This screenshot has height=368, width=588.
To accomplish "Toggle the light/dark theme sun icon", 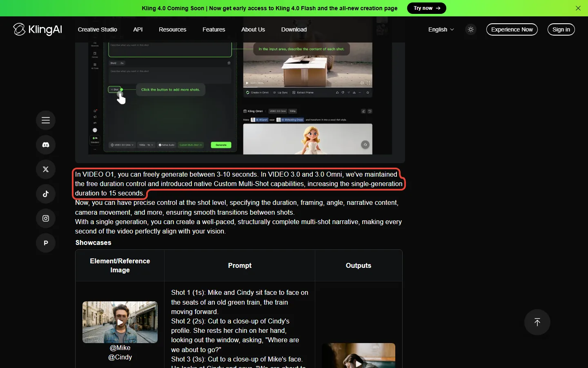I will (471, 29).
